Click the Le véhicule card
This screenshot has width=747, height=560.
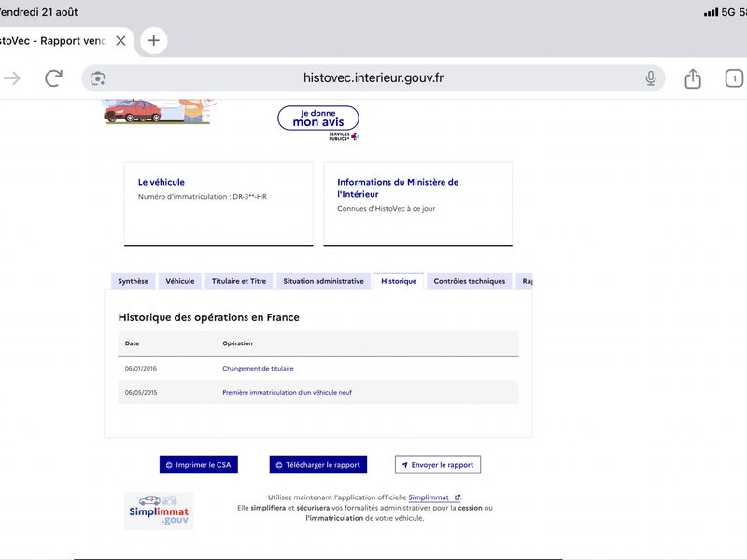click(218, 204)
